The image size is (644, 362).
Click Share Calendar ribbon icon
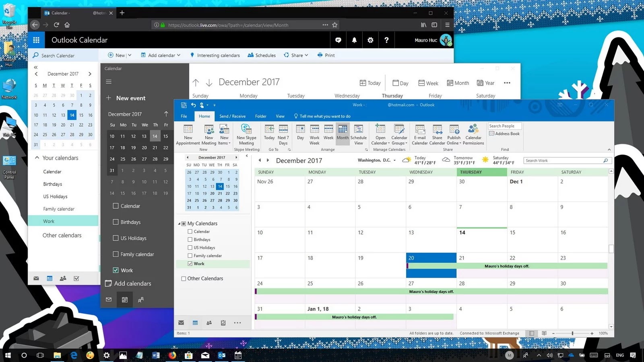pos(437,134)
